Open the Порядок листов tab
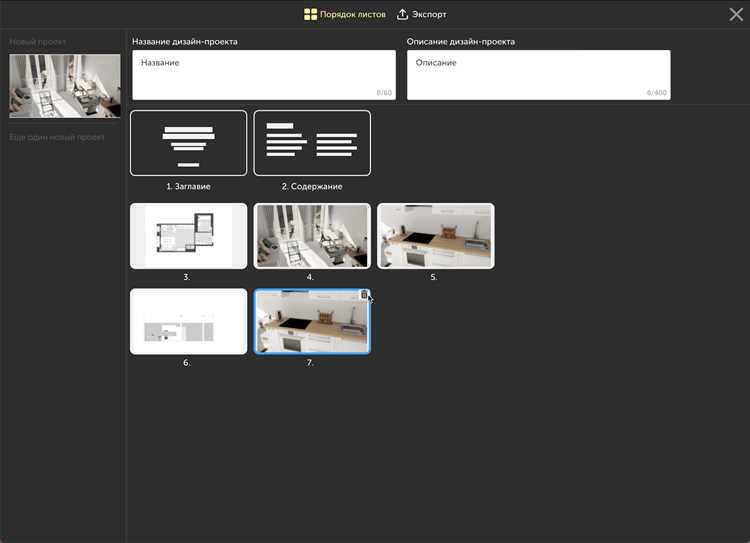Viewport: 750px width, 543px height. (x=345, y=14)
